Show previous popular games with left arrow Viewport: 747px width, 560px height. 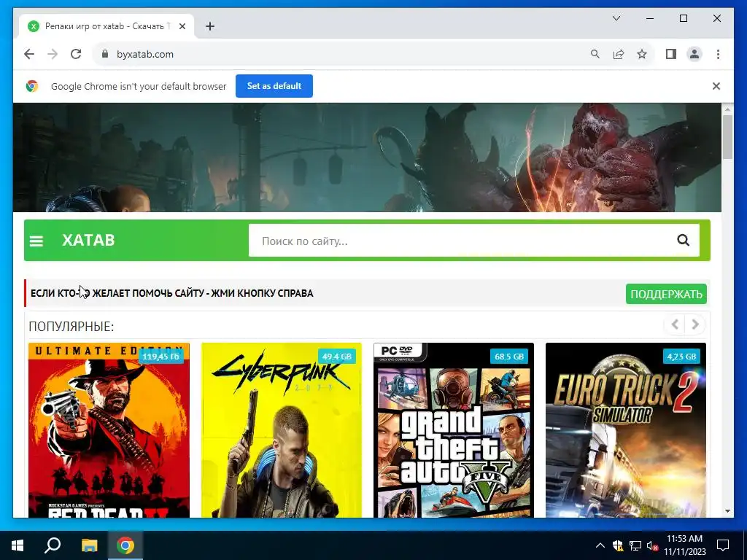pos(675,324)
